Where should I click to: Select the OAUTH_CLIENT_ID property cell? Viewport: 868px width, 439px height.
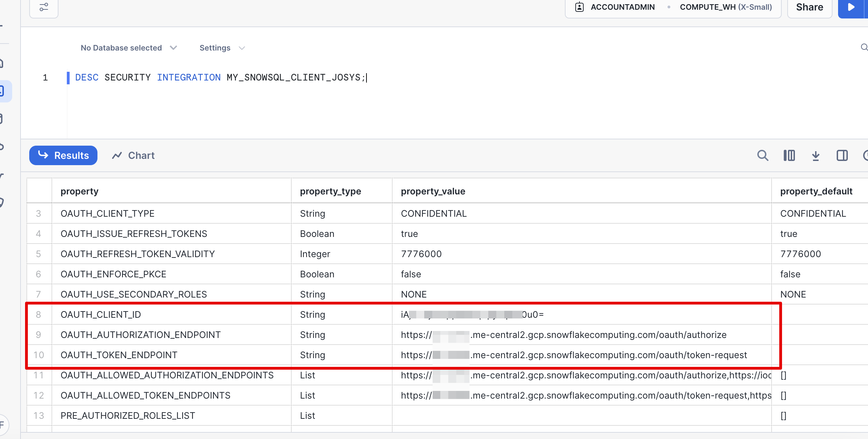(x=101, y=315)
